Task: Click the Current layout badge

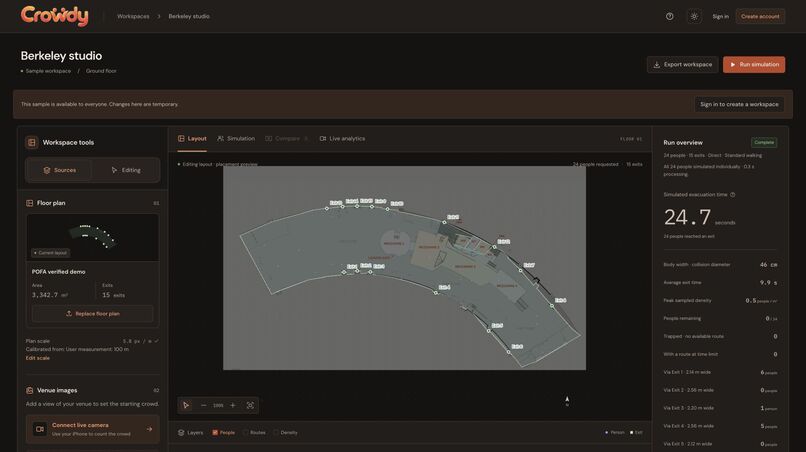Action: (50, 253)
